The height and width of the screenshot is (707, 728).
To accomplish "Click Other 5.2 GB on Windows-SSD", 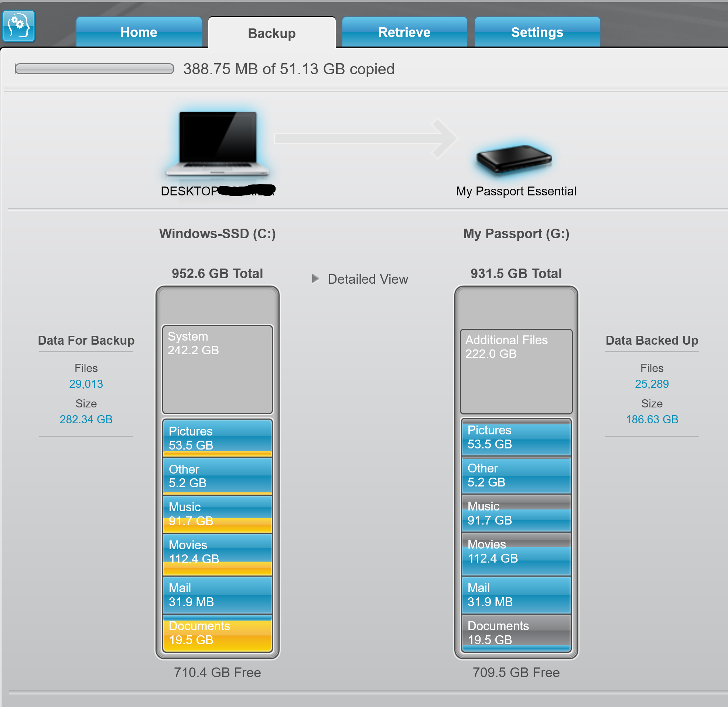I will [217, 475].
